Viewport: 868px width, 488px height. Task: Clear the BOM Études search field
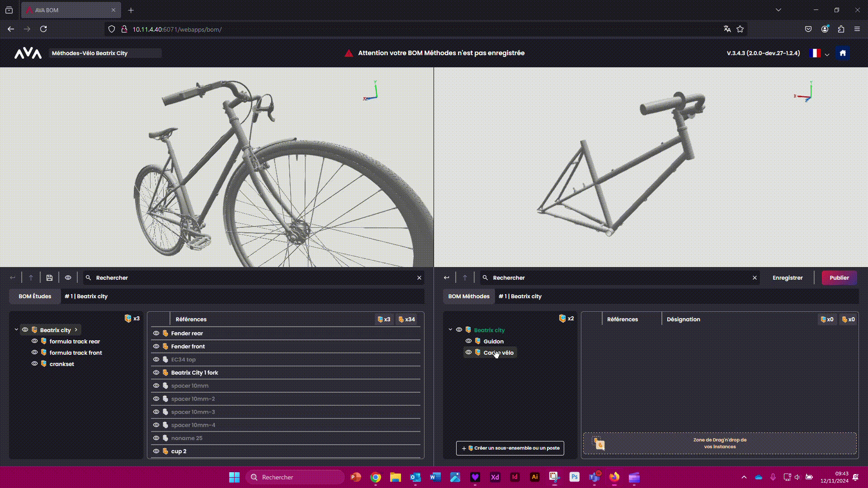pos(419,278)
